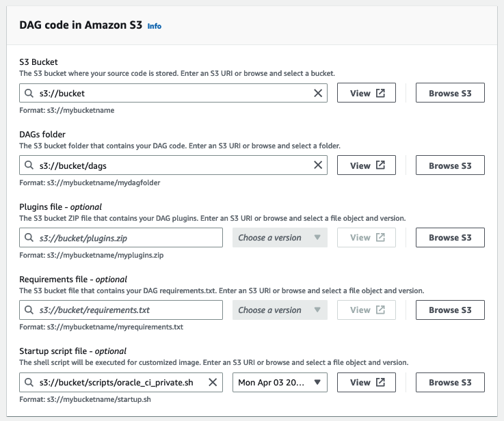Open the Info link beside DAG code heading
The height and width of the screenshot is (421, 504).
point(155,26)
